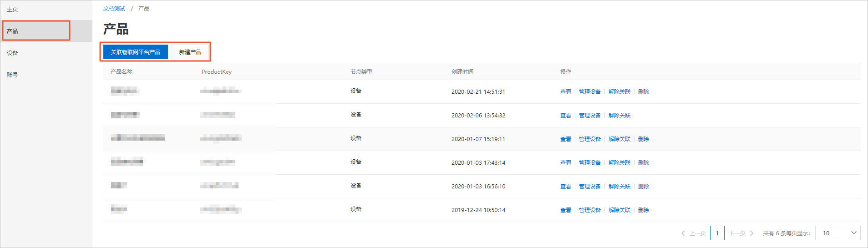The width and height of the screenshot is (868, 248).
Task: Click 删除 for the 2020-02-21 14:51:31 product
Action: 644,92
